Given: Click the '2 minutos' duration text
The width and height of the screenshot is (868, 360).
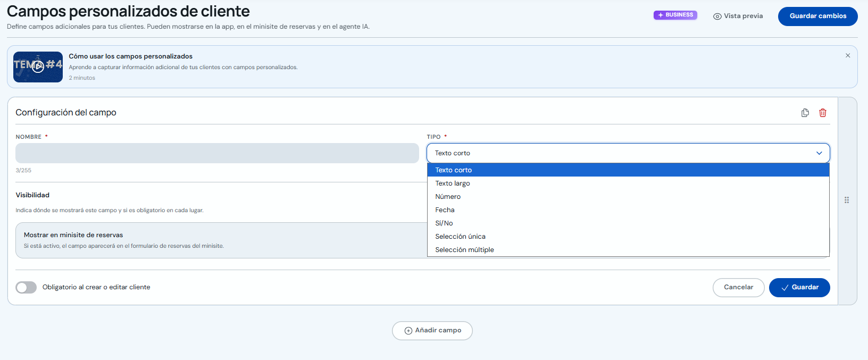Looking at the screenshot, I should 82,78.
